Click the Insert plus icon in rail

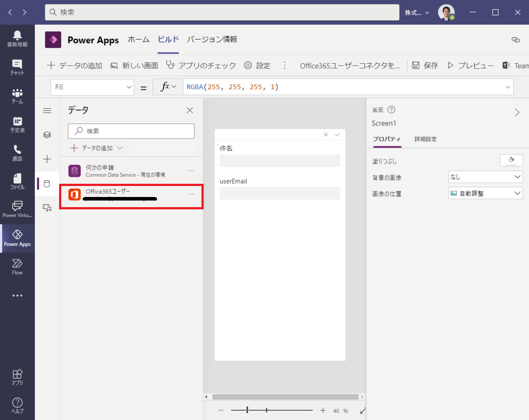[x=47, y=159]
